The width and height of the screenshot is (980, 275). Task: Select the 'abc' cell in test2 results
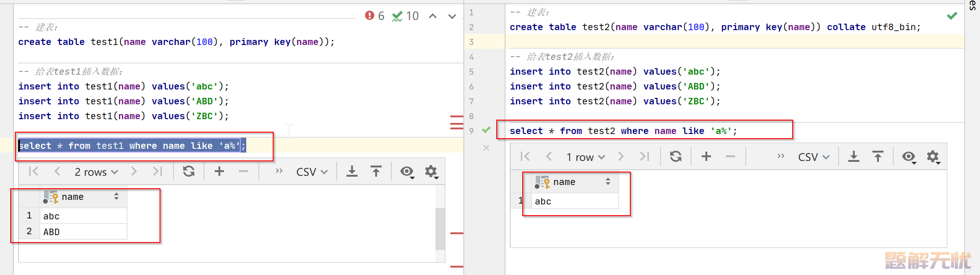coord(575,201)
